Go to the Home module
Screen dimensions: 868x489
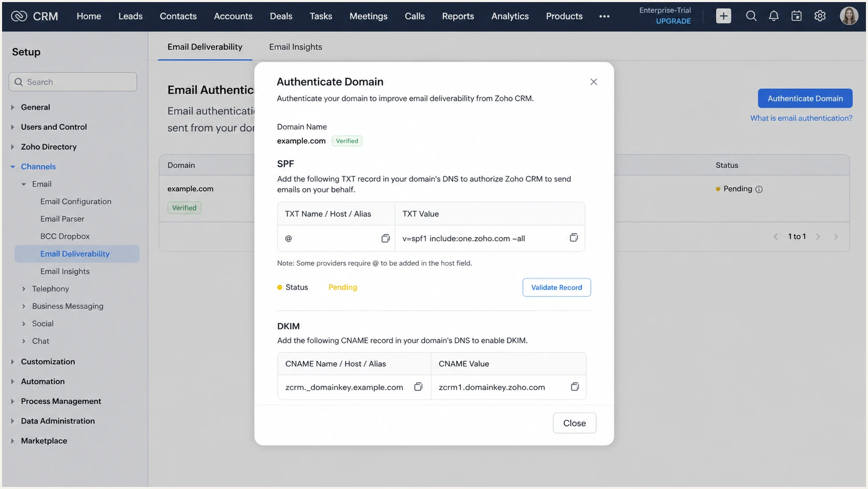(x=89, y=16)
